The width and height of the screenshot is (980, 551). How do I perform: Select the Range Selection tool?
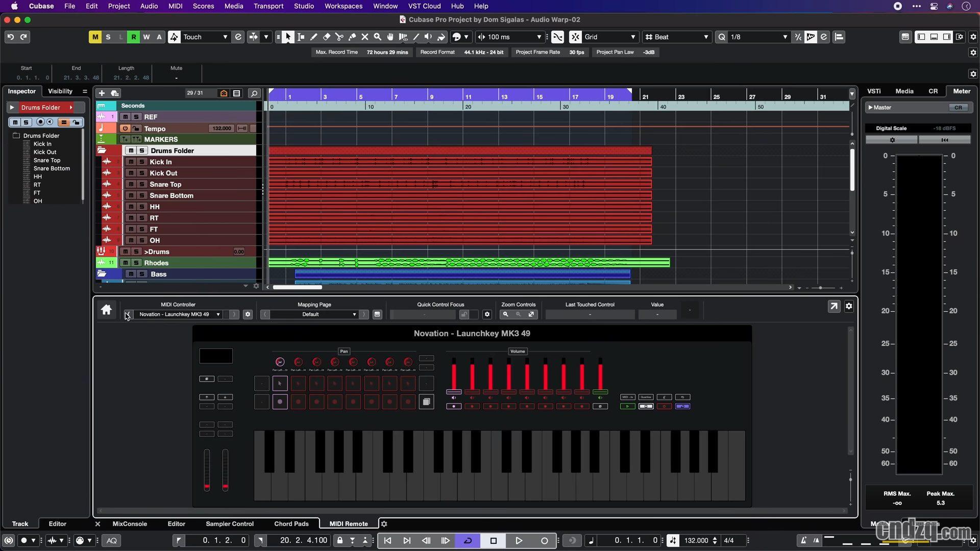(301, 37)
